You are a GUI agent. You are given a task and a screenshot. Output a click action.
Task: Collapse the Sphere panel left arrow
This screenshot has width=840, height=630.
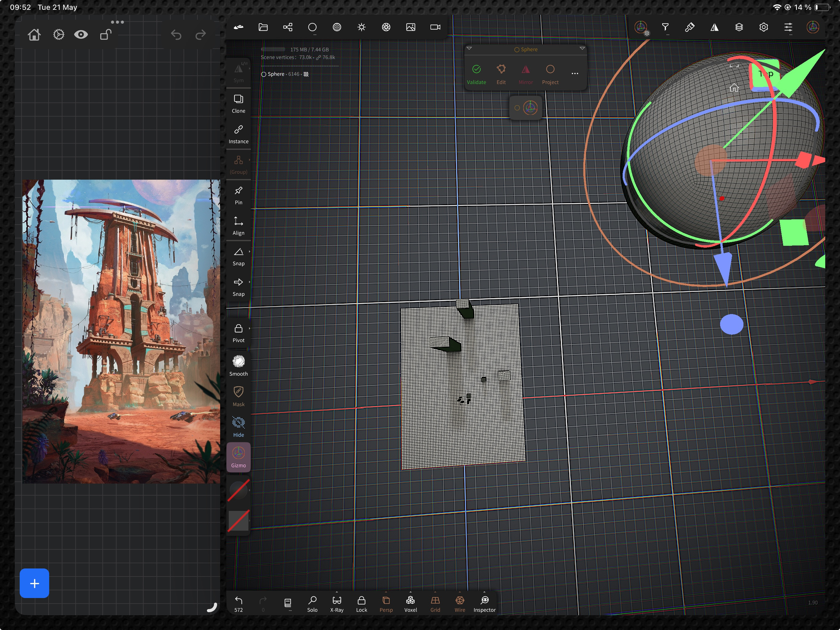pyautogui.click(x=469, y=48)
